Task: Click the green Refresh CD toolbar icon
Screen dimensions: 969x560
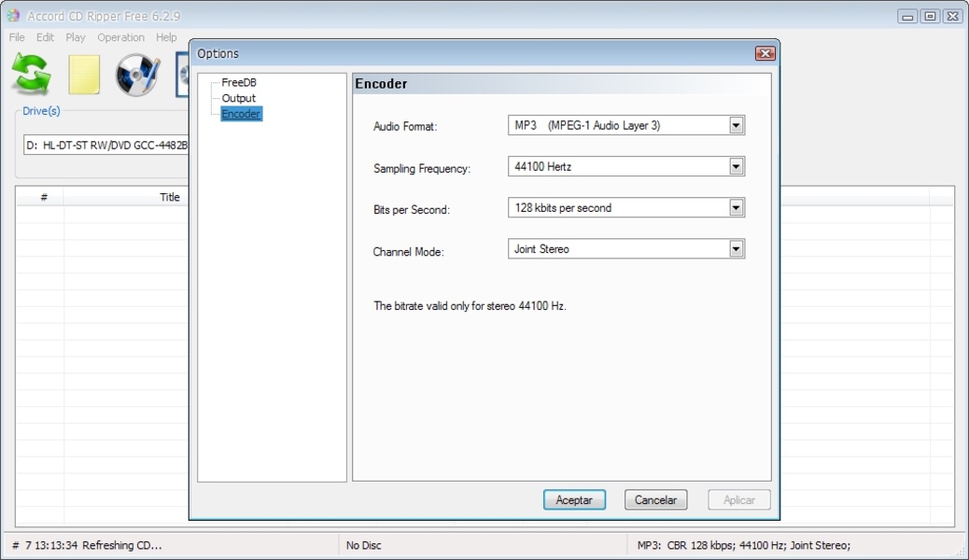Action: click(x=32, y=74)
